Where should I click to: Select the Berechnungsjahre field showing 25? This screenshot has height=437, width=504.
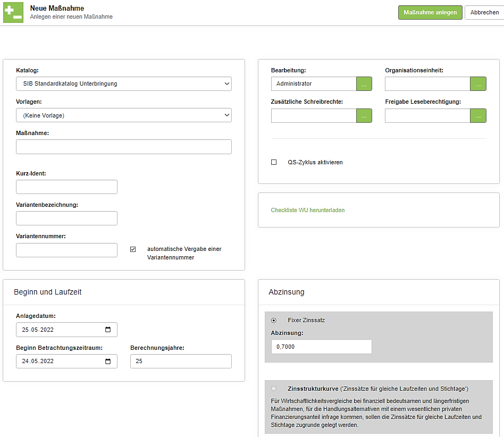click(x=181, y=362)
